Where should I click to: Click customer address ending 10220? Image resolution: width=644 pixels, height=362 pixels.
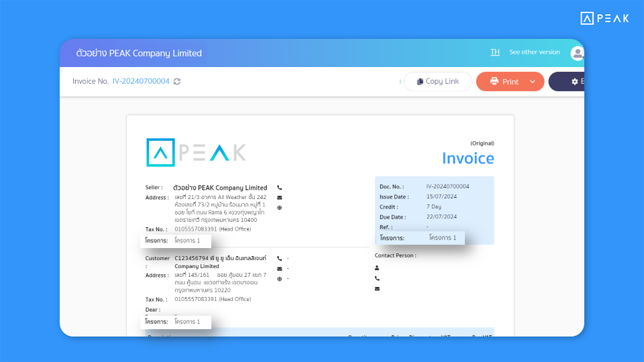point(220,282)
